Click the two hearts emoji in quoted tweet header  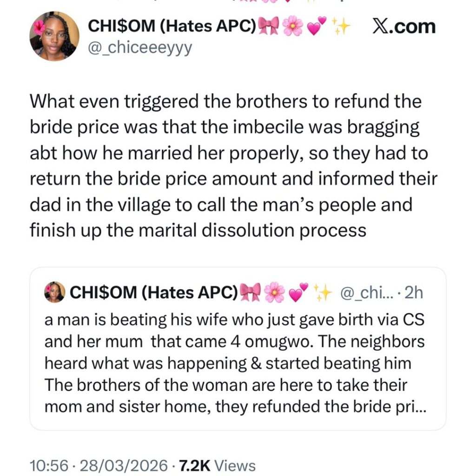(298, 292)
